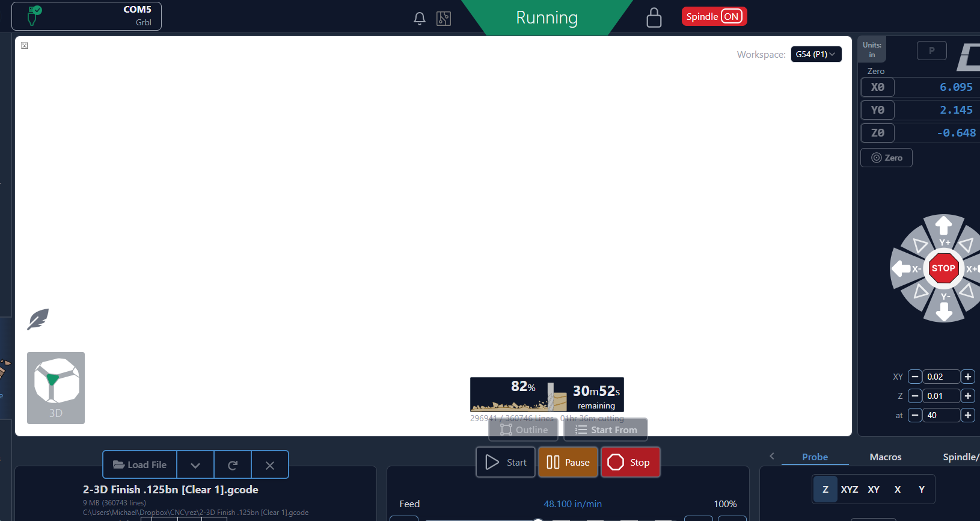Click the padlock icon in top bar

[654, 18]
